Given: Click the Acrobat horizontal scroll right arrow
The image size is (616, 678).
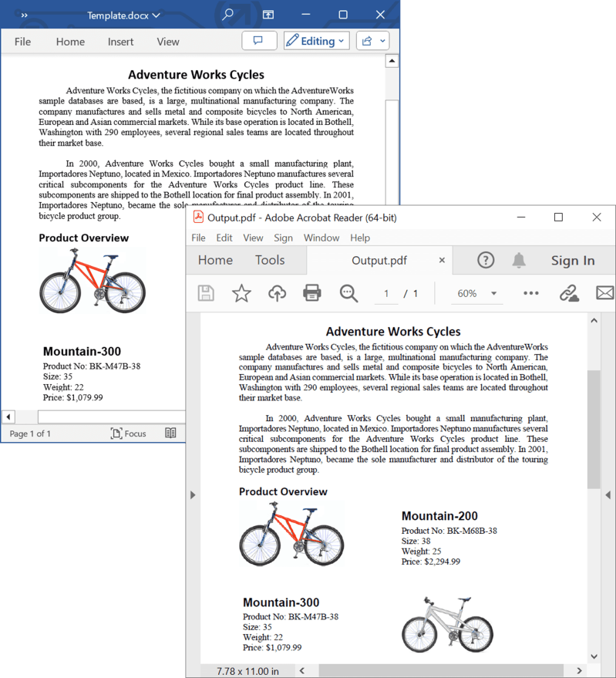Looking at the screenshot, I should tap(579, 670).
